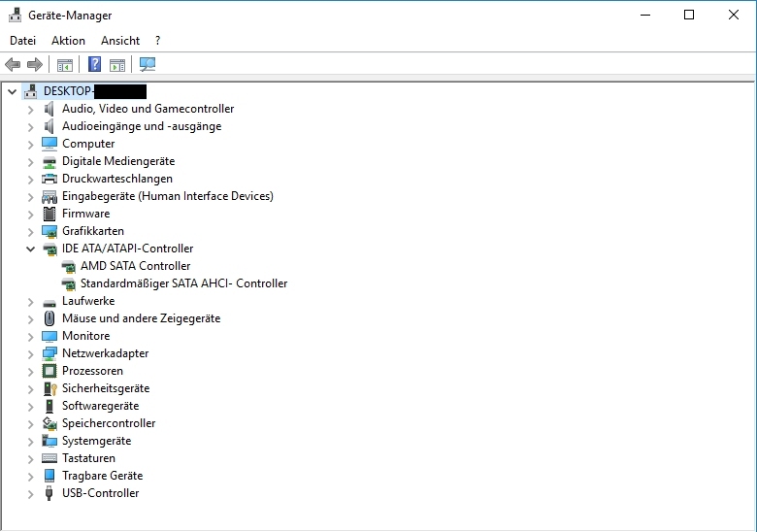Click the Prozessoren CPU icon
Image resolution: width=757 pixels, height=532 pixels.
(x=49, y=371)
